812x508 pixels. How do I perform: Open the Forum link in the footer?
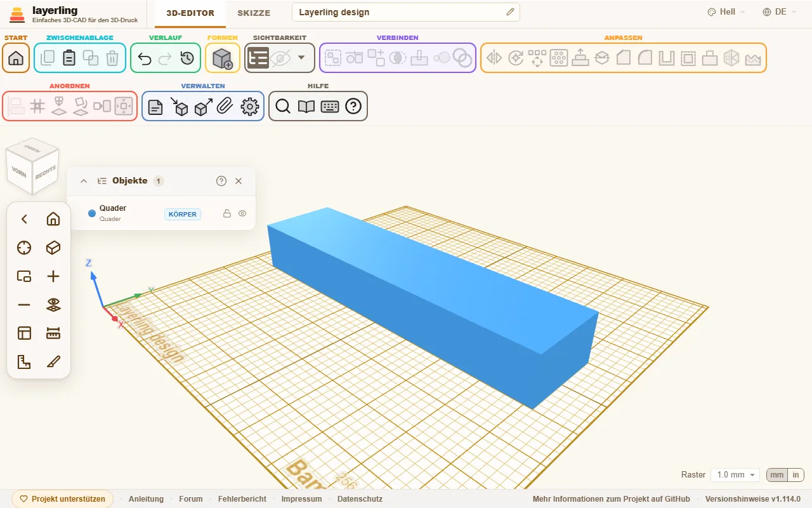pos(191,499)
